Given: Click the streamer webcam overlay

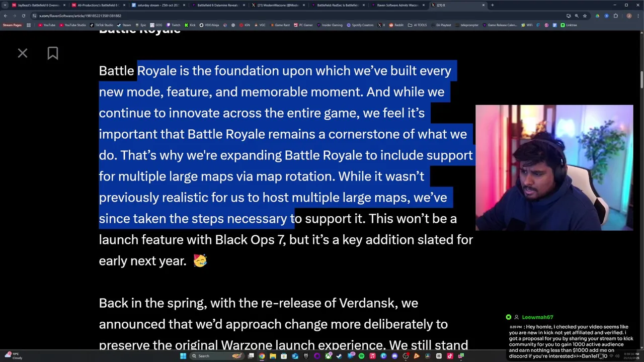Looking at the screenshot, I should [x=554, y=167].
